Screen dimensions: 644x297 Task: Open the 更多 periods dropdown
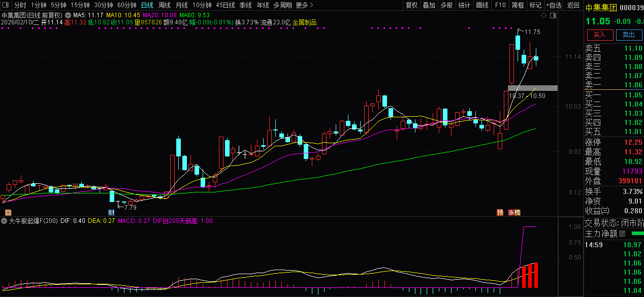click(x=304, y=5)
